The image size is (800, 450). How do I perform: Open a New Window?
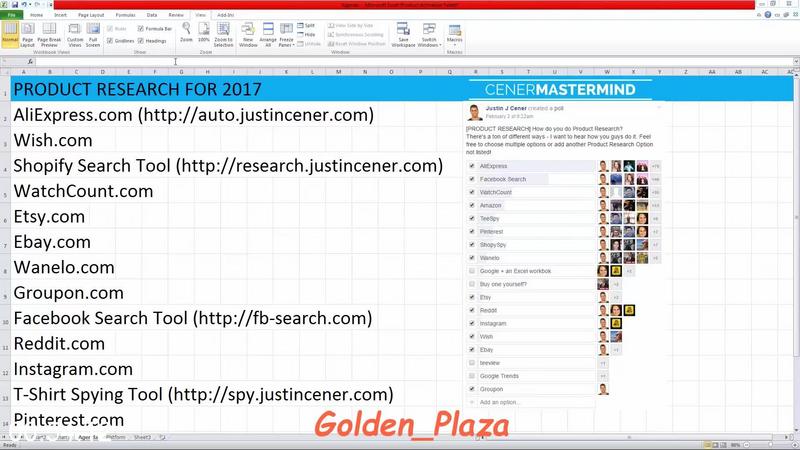(248, 34)
